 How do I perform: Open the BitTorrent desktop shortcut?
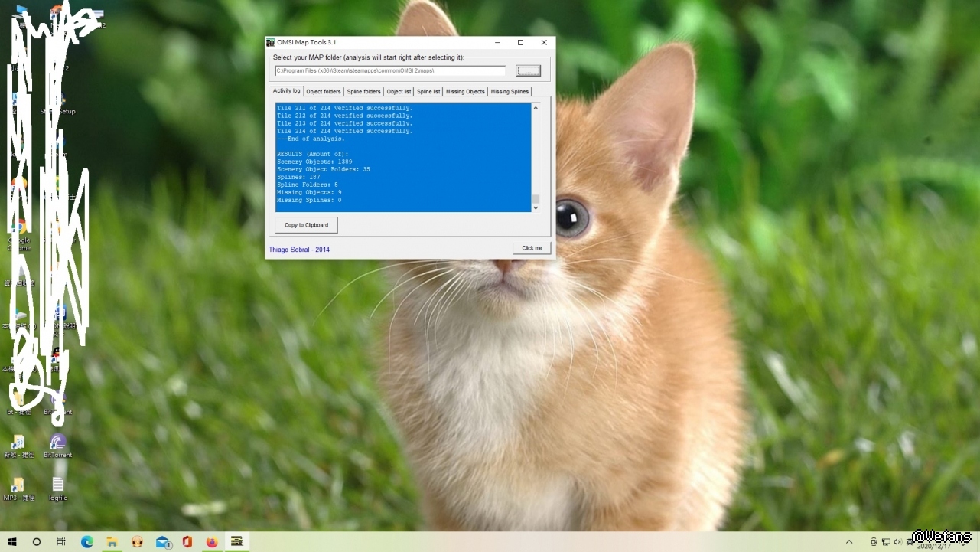tap(58, 443)
